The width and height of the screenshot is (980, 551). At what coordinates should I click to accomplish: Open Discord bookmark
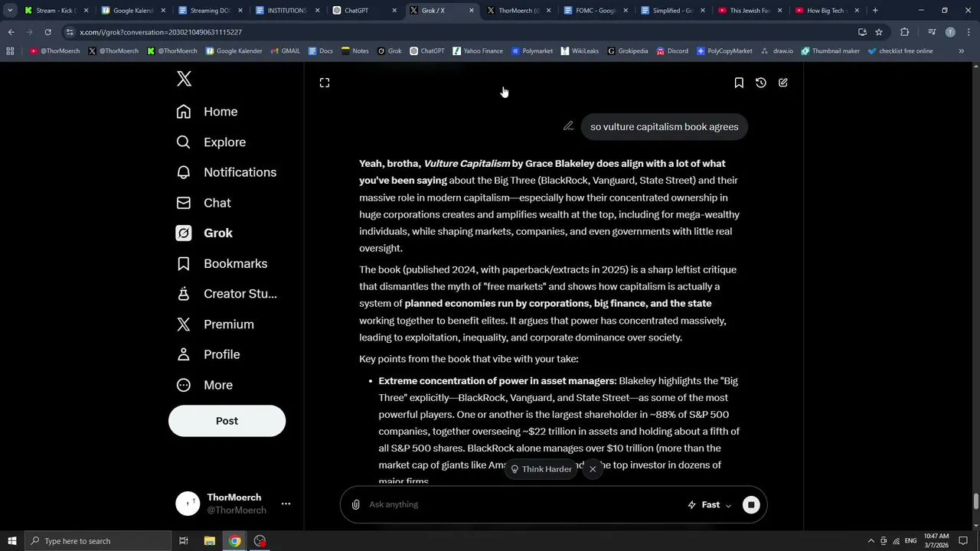[x=671, y=51]
